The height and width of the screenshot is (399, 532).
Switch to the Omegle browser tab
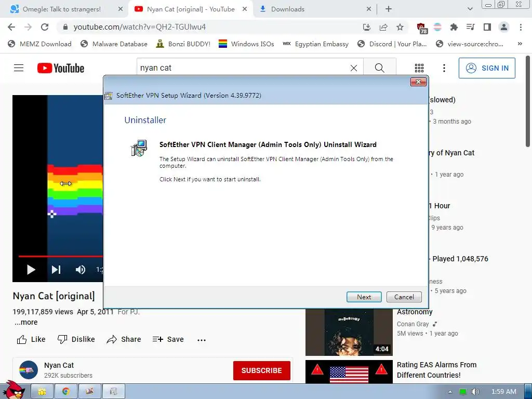[x=62, y=9]
